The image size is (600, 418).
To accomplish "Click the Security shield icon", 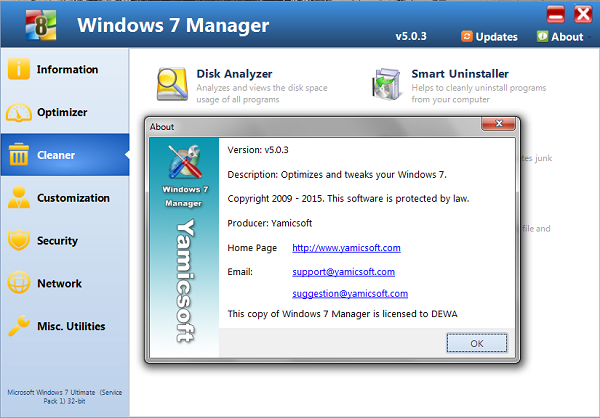I will (19, 240).
